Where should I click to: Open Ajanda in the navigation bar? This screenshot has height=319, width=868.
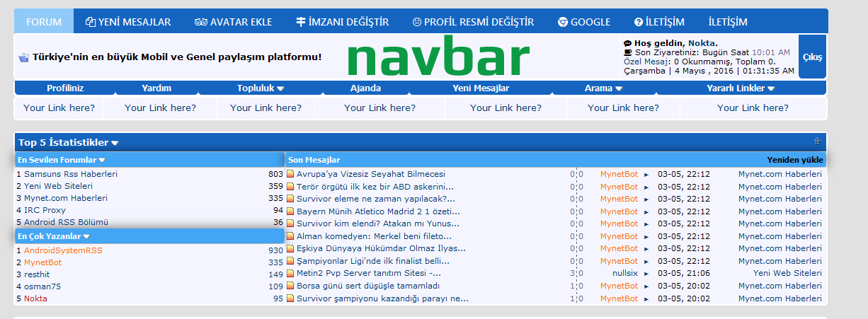coord(365,88)
